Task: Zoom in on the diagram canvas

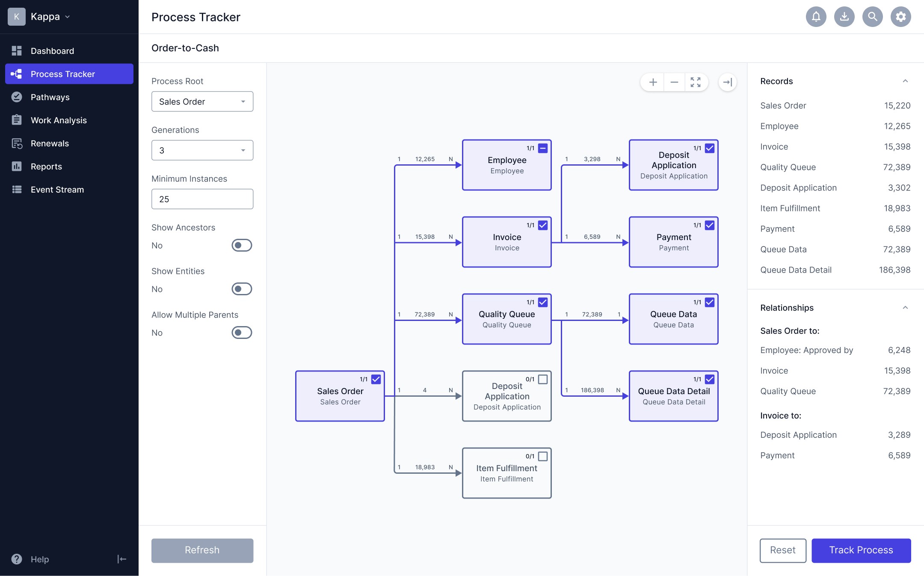Action: 653,82
